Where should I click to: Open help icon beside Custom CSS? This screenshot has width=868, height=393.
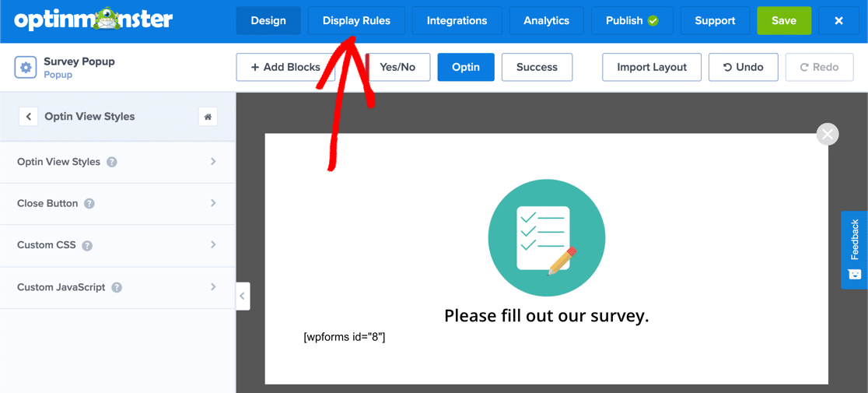pyautogui.click(x=87, y=245)
